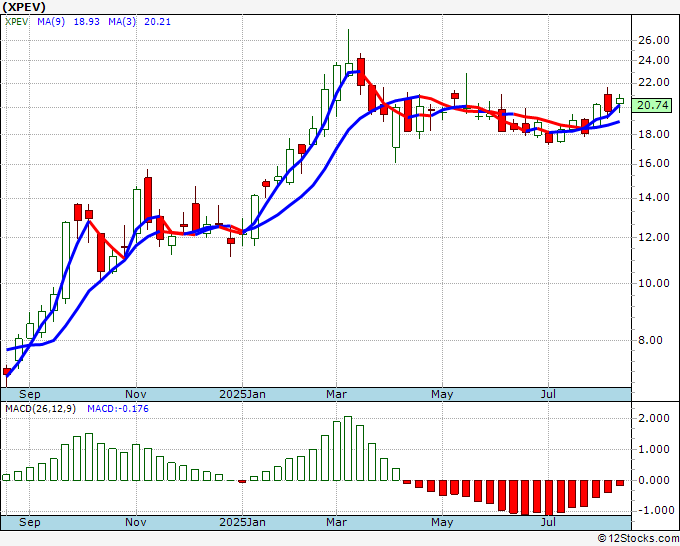Click the MA(9) legend label

[51, 22]
